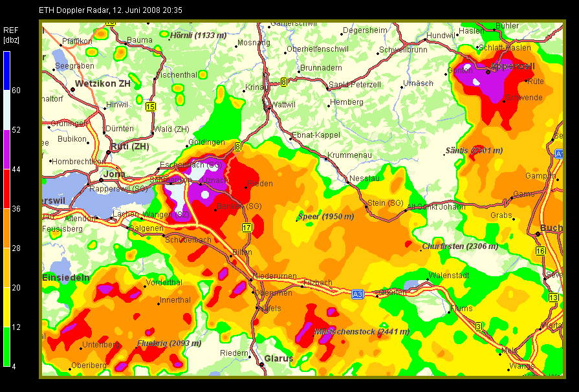Click the Nesslau town label
The image size is (579, 392).
tap(364, 179)
